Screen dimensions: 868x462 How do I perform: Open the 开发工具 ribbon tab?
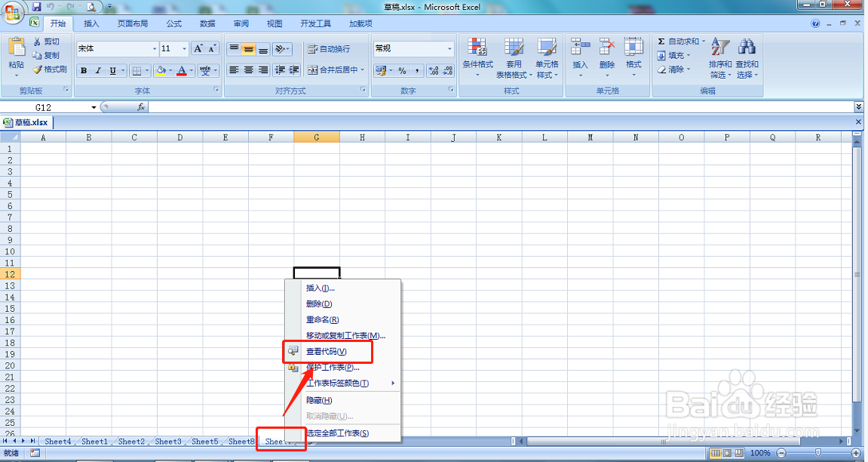[x=315, y=23]
